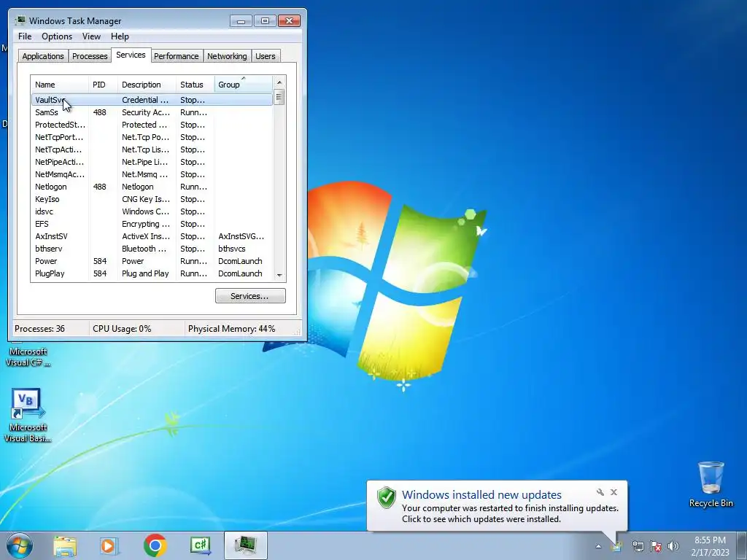747x560 pixels.
Task: Switch to the Performance tab
Action: click(x=177, y=56)
